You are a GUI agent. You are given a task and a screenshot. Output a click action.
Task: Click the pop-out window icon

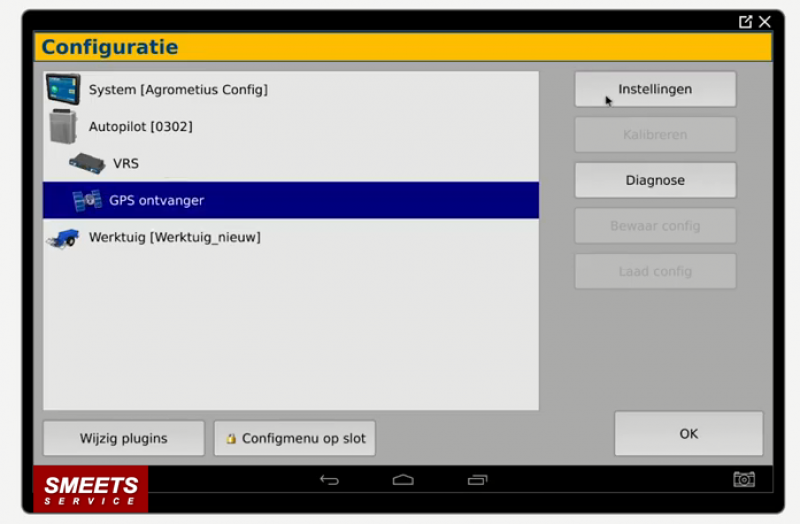click(745, 21)
